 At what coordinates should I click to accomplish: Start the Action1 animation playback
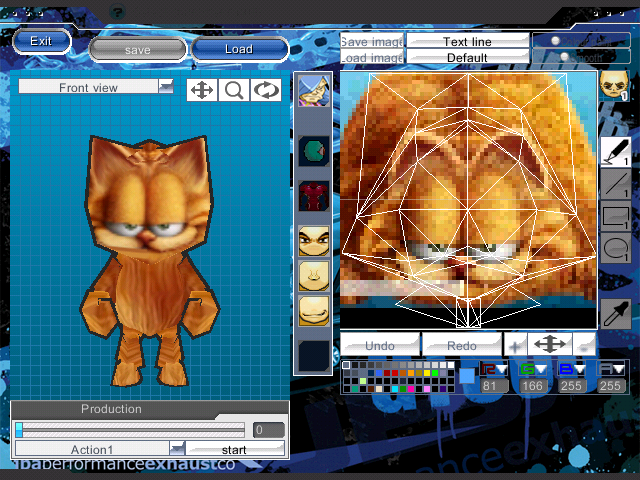[x=235, y=449]
